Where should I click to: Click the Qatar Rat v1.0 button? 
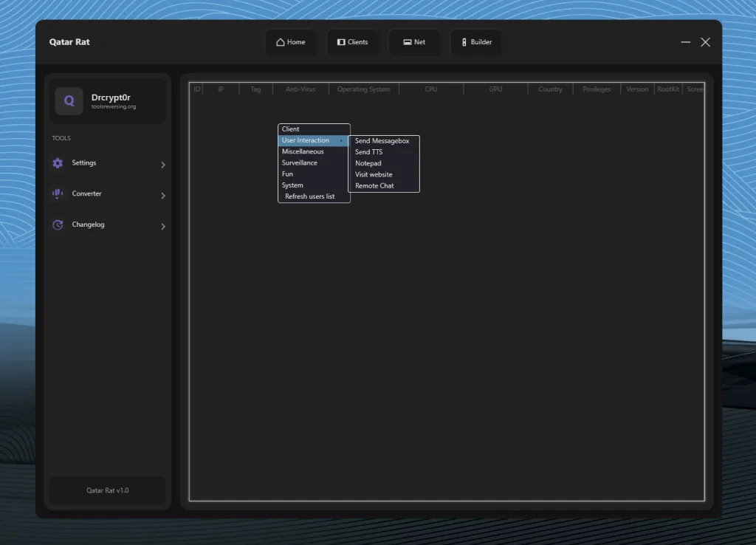(x=107, y=490)
